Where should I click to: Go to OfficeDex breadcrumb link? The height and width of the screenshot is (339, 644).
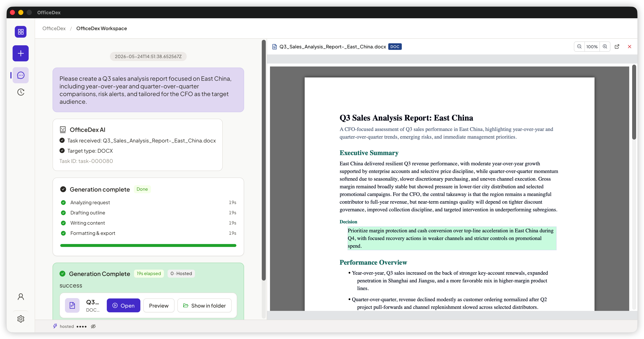point(54,28)
